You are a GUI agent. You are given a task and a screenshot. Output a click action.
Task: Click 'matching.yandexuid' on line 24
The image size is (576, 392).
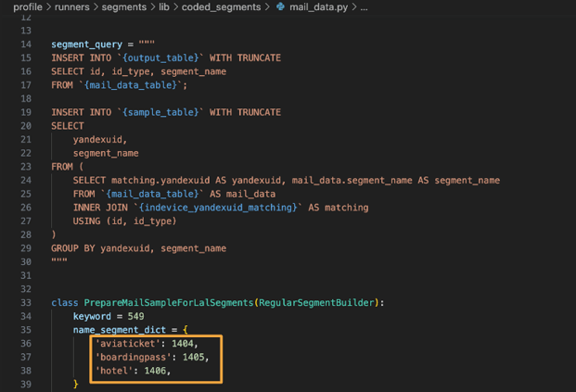pyautogui.click(x=160, y=180)
